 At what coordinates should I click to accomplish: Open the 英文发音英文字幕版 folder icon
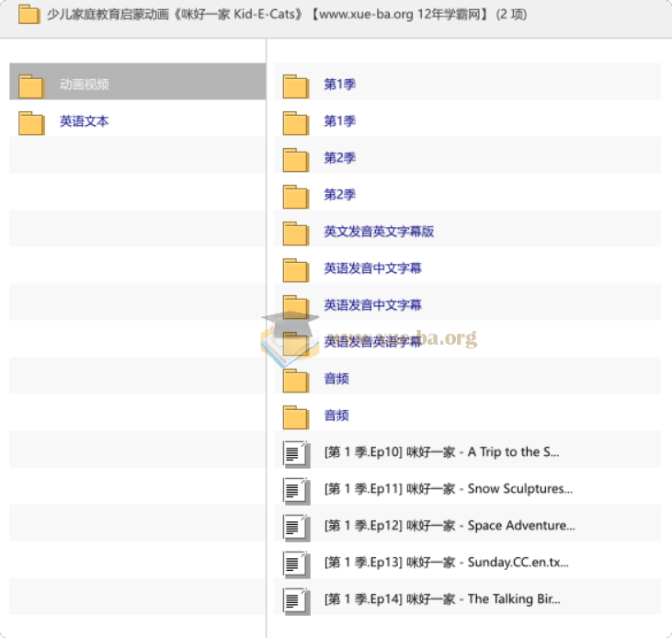[x=295, y=233]
